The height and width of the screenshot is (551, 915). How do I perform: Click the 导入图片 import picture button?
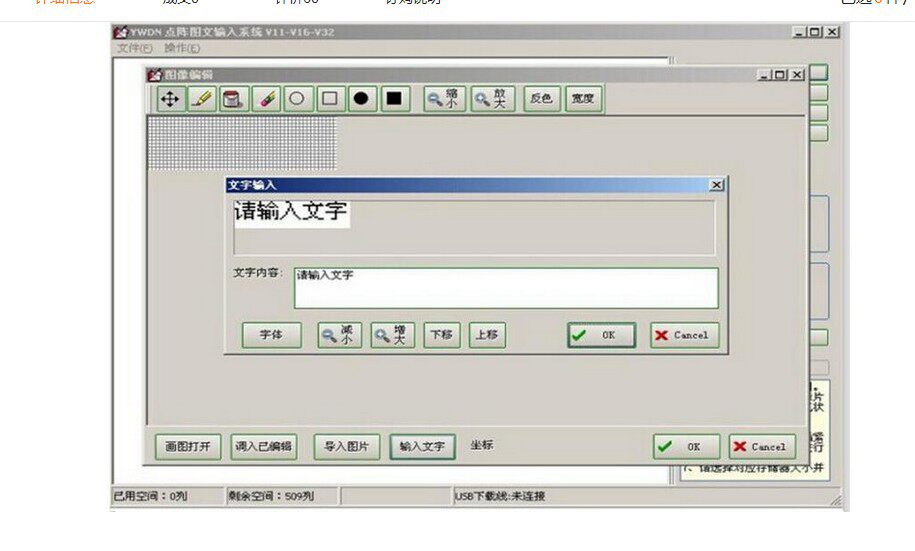click(x=347, y=447)
